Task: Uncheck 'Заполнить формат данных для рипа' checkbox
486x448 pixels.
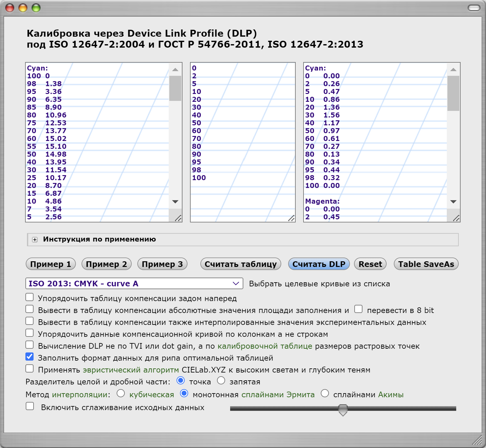Action: [30, 357]
